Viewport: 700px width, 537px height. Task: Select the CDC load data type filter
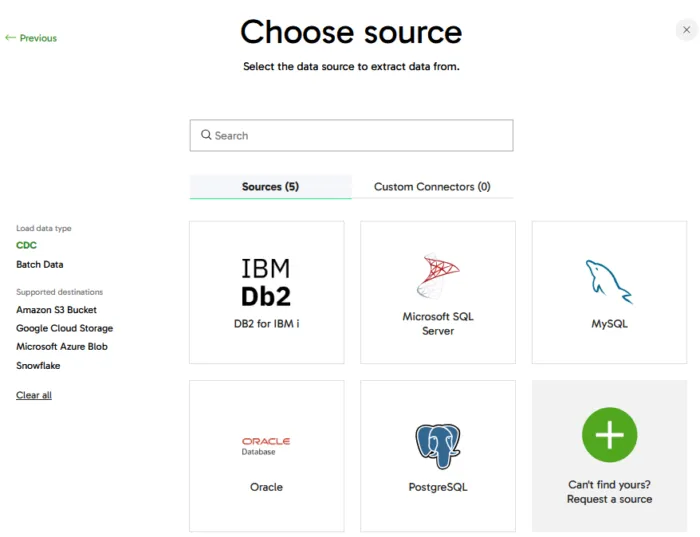26,245
